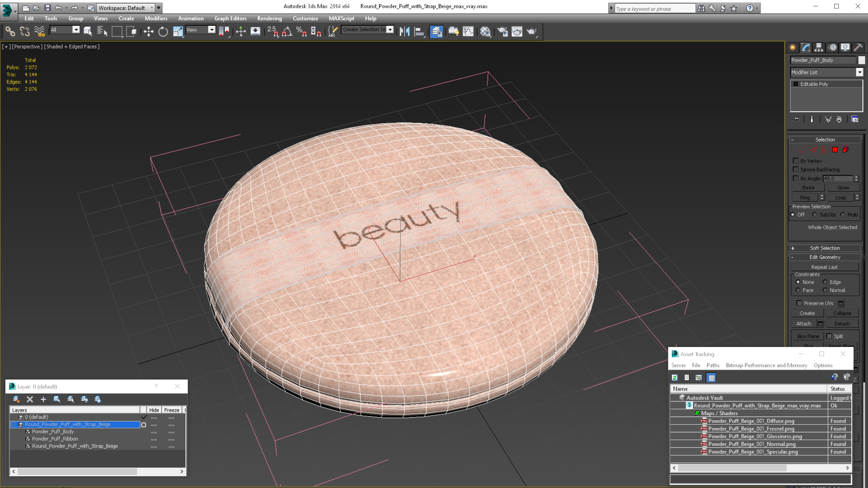Open Bitmap Performance and Memory menu
The image size is (868, 488).
coord(766,365)
